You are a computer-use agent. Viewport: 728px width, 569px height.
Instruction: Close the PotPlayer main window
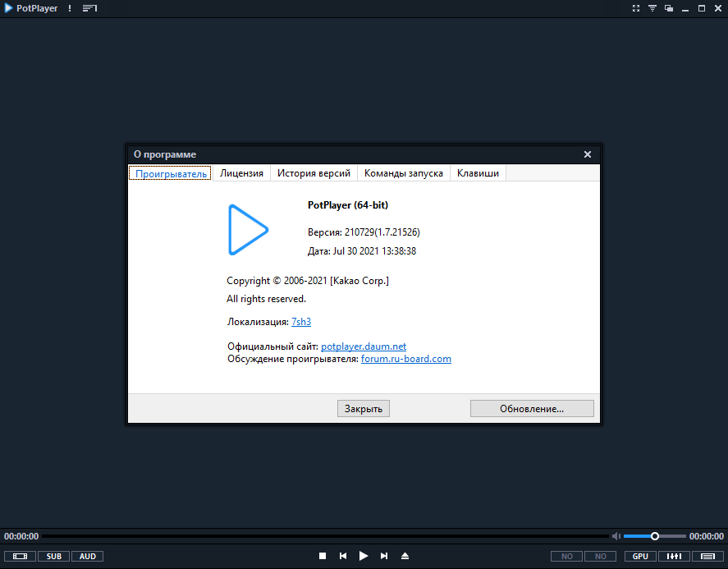pos(718,8)
